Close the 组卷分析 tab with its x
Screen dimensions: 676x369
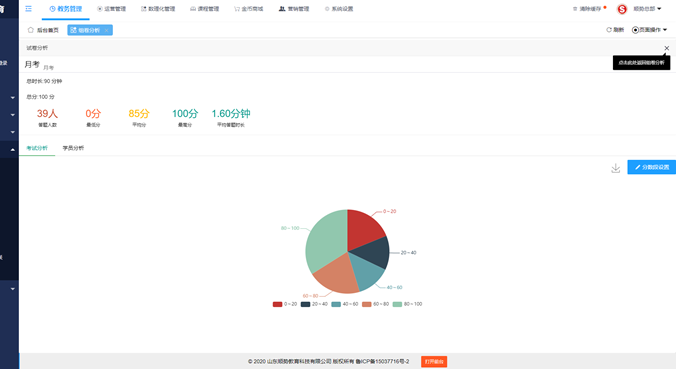click(106, 30)
